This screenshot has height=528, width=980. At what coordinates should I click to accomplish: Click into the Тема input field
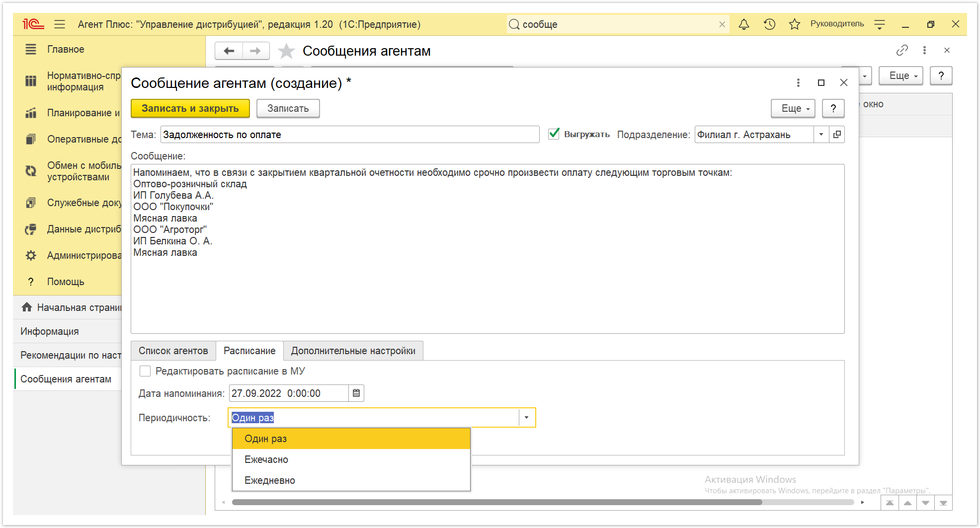point(350,134)
